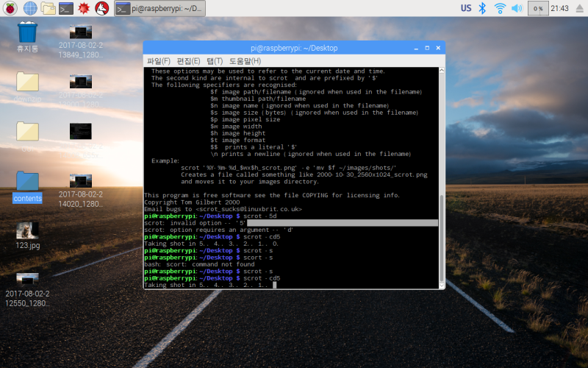Image resolution: width=588 pixels, height=368 pixels.
Task: Minimize the terminal window
Action: pyautogui.click(x=416, y=48)
